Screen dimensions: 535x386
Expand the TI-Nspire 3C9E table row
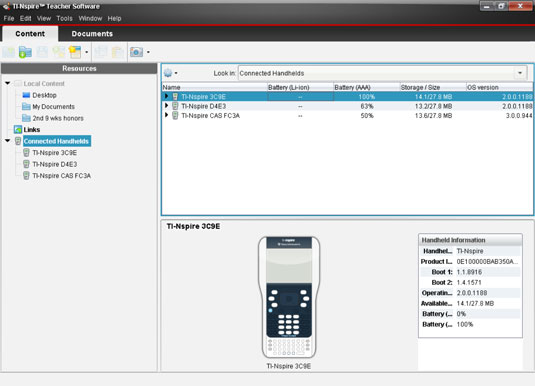tap(167, 97)
